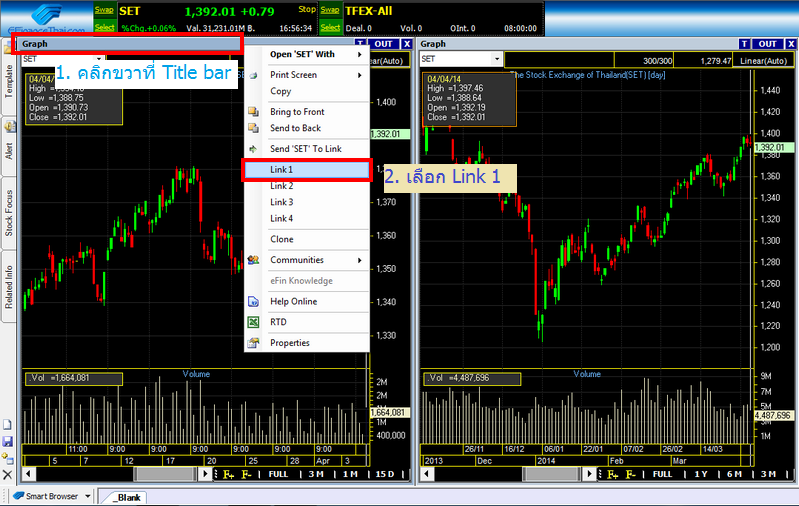Click scroll-right arrow under left graph

pos(205,474)
